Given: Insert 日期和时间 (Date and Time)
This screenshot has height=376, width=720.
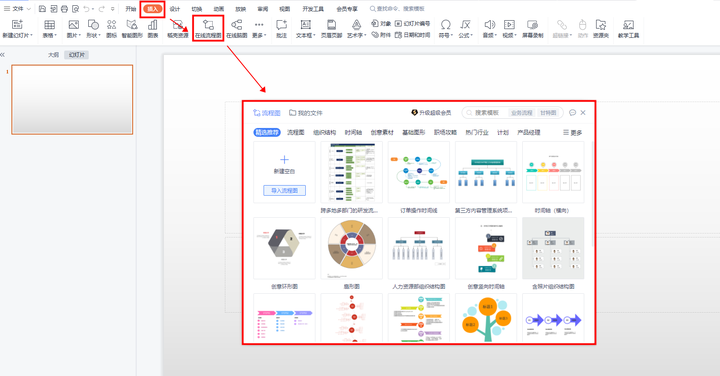Looking at the screenshot, I should (x=412, y=35).
